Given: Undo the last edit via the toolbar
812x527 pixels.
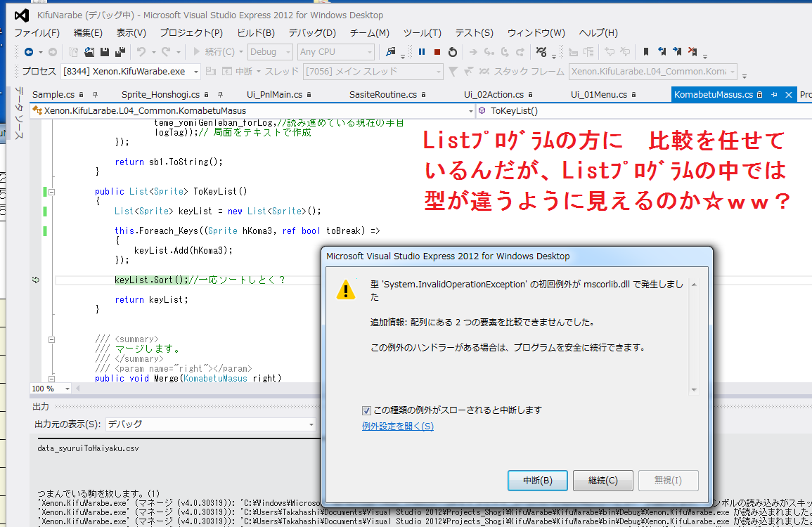Looking at the screenshot, I should (x=141, y=52).
